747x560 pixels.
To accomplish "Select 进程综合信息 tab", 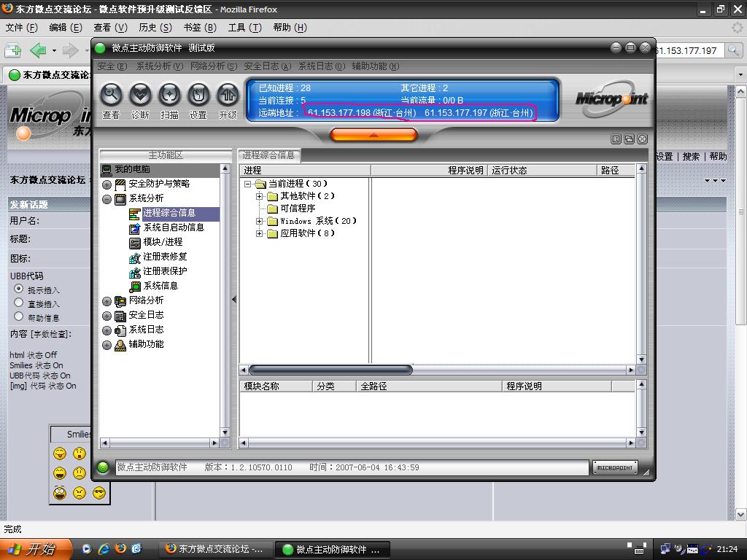I will (x=268, y=155).
